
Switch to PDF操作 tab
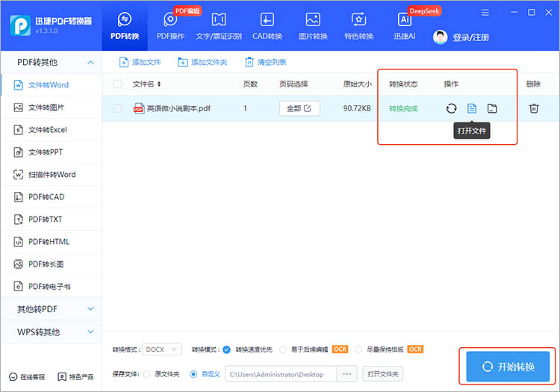coord(170,26)
